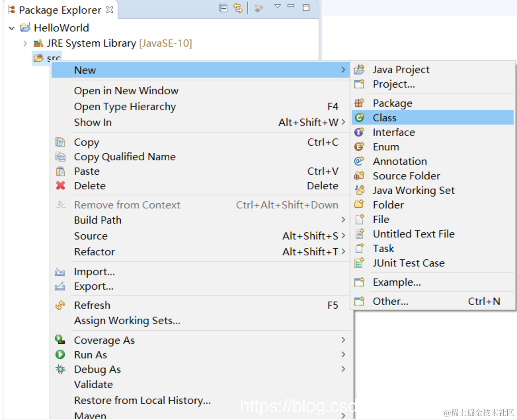Choose Open Type Hierarchy
This screenshot has height=420, width=517.
pos(125,107)
